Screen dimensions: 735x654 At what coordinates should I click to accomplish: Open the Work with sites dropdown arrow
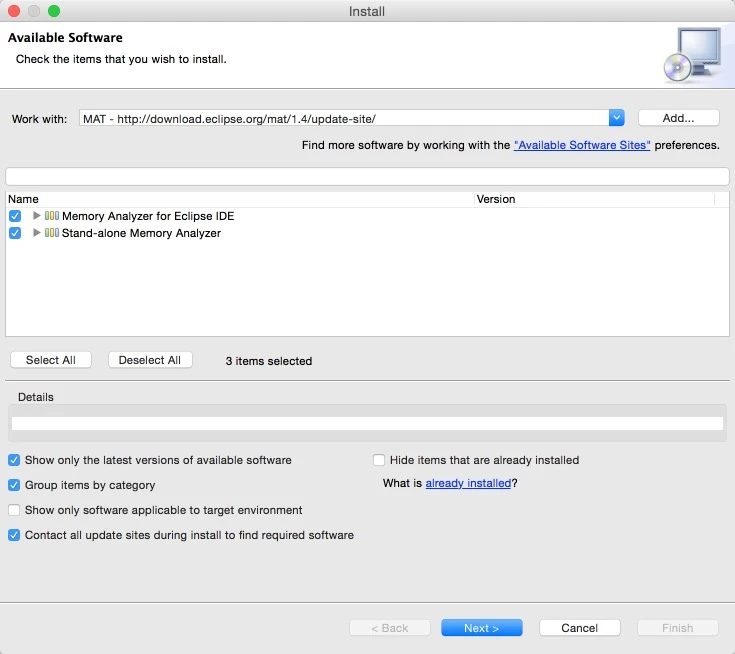617,118
